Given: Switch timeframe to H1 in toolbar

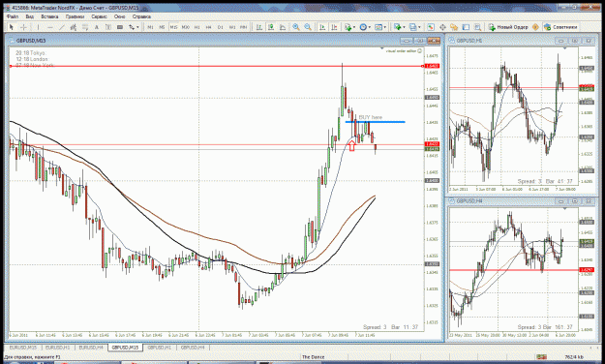Looking at the screenshot, I should [197, 27].
